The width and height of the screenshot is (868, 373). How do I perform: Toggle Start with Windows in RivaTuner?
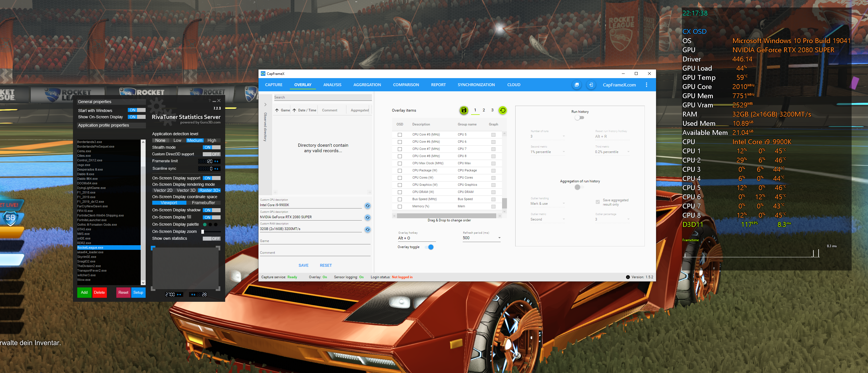137,110
